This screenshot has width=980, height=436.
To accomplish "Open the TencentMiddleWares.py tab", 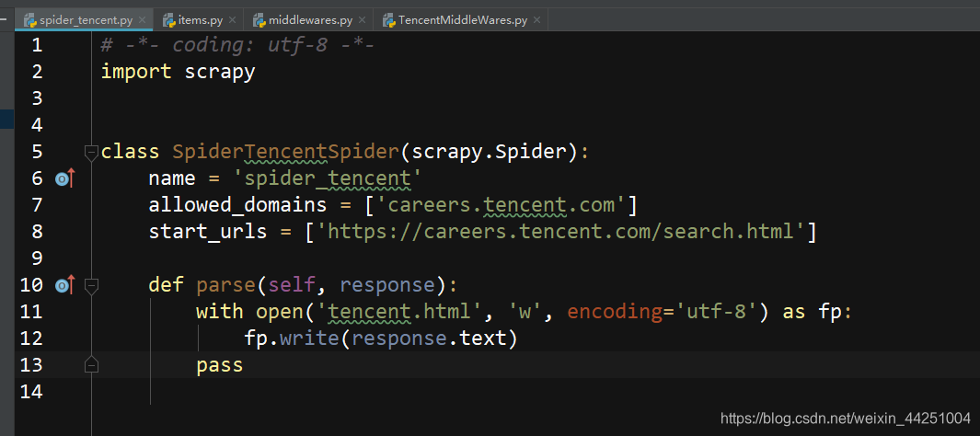I will pos(463,20).
